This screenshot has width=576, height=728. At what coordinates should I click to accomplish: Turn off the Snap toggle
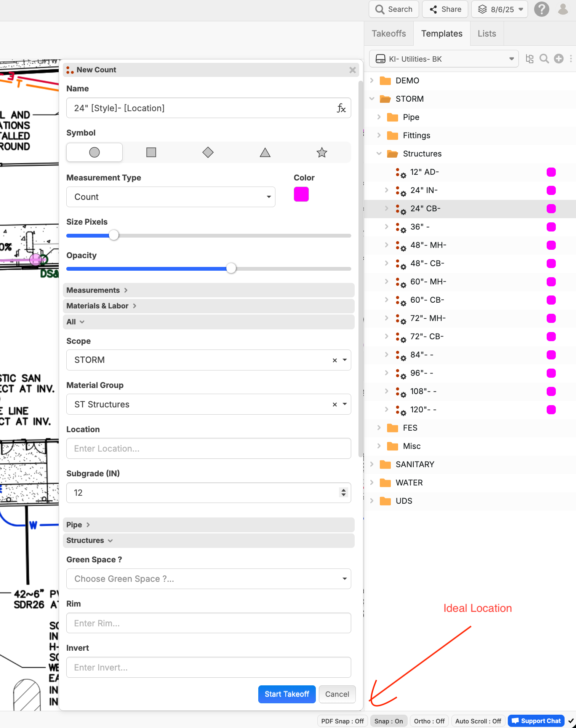388,721
